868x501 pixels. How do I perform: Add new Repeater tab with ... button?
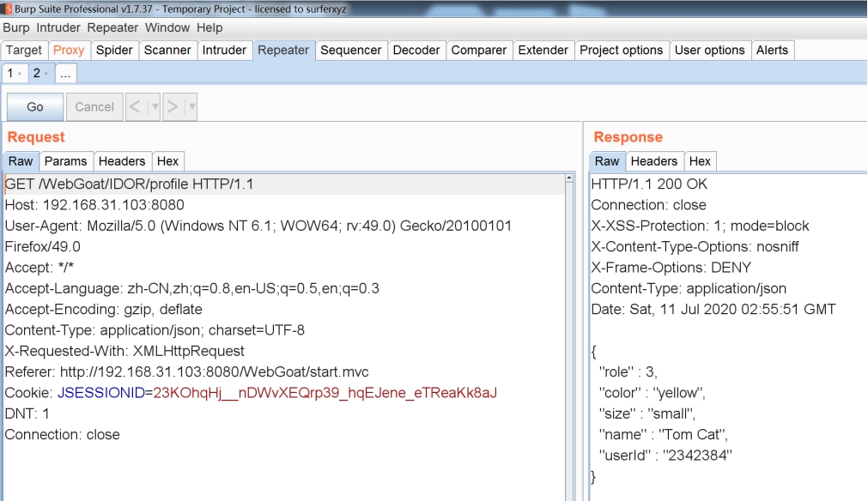pyautogui.click(x=65, y=73)
